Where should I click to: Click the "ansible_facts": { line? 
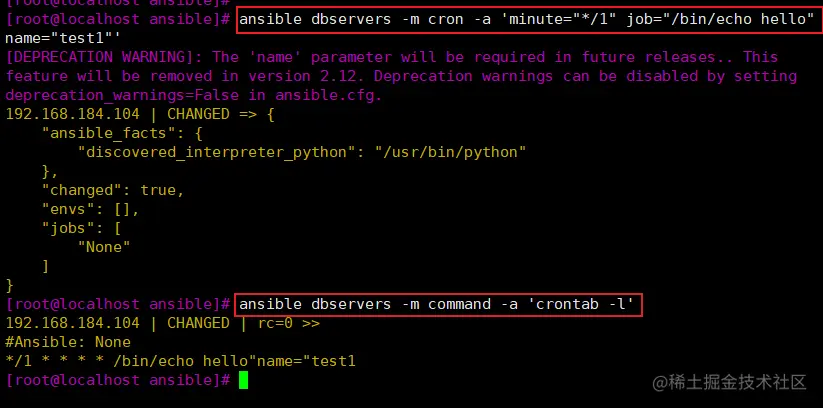pyautogui.click(x=122, y=133)
